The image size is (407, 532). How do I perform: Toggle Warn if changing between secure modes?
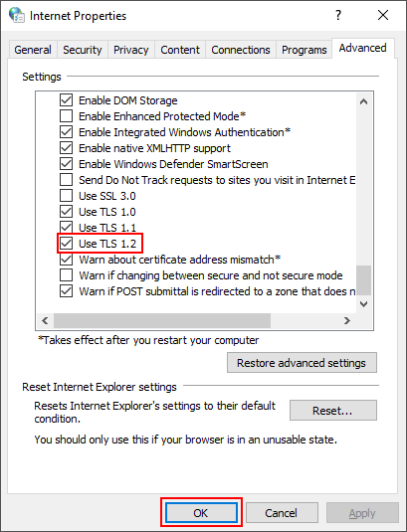click(67, 275)
